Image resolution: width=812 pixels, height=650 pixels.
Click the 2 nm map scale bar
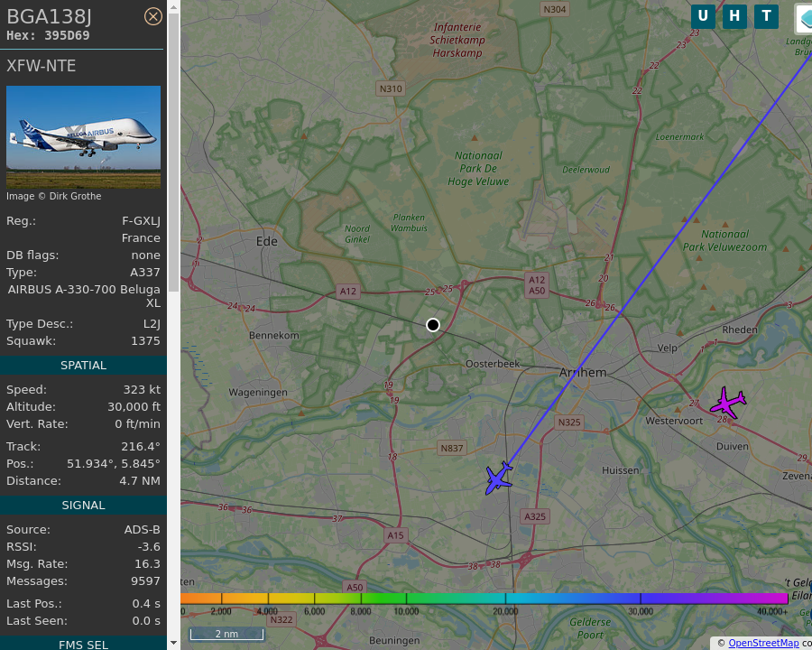pyautogui.click(x=226, y=634)
